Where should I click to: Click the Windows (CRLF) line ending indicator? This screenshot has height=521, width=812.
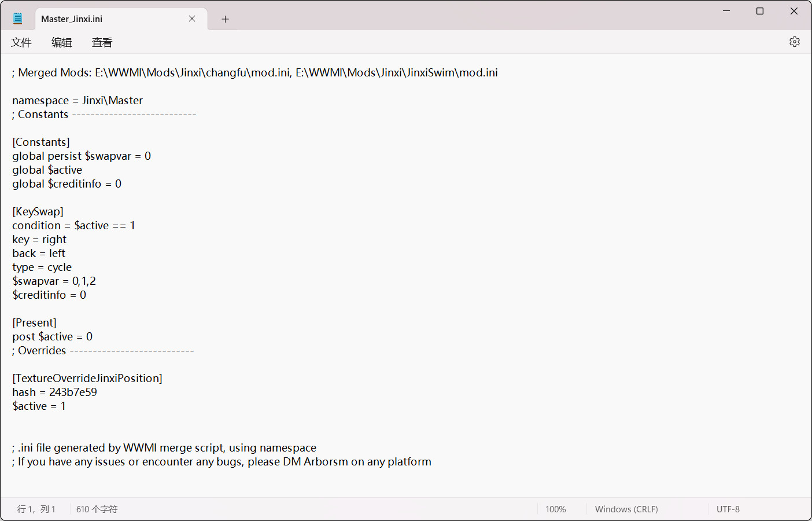pyautogui.click(x=626, y=509)
